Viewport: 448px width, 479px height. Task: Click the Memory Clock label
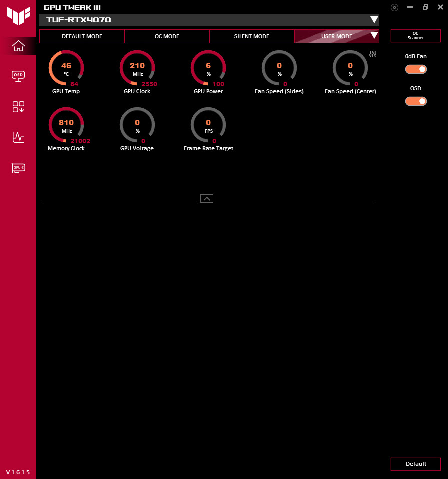click(x=66, y=148)
